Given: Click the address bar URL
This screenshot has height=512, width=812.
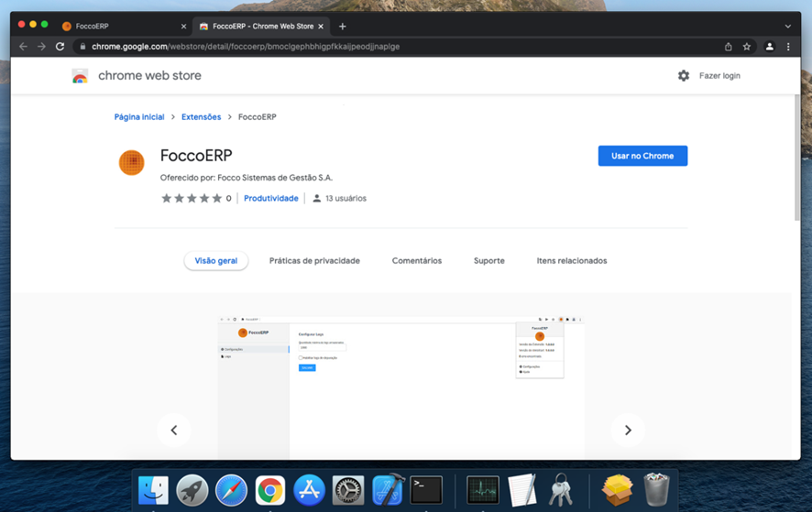Looking at the screenshot, I should (246, 47).
